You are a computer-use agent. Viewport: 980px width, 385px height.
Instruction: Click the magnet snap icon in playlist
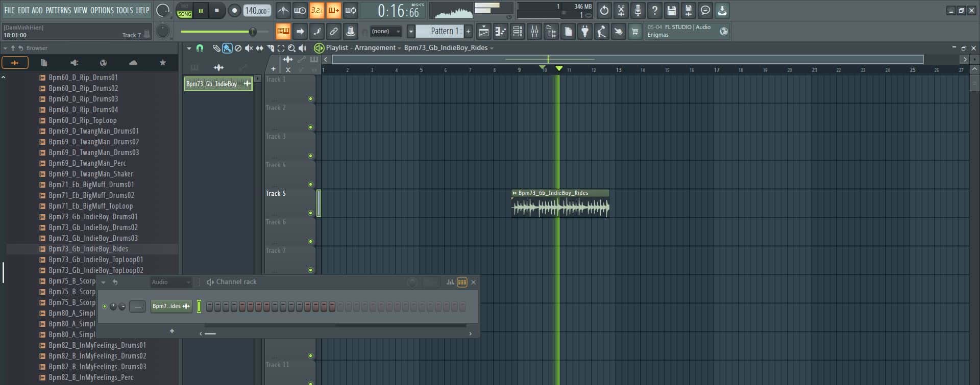(200, 48)
